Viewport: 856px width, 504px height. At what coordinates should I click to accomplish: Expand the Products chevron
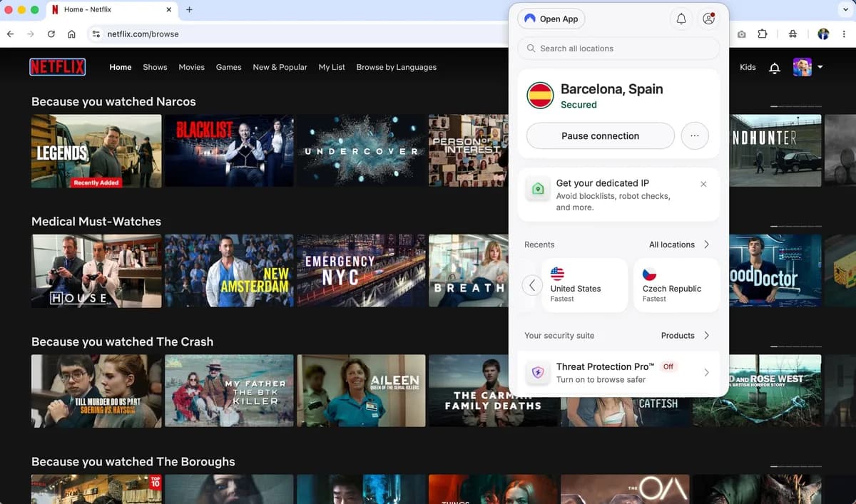click(706, 335)
